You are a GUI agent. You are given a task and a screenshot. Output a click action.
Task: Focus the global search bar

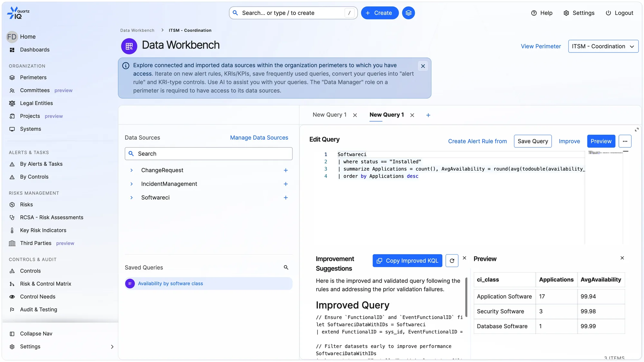(293, 13)
